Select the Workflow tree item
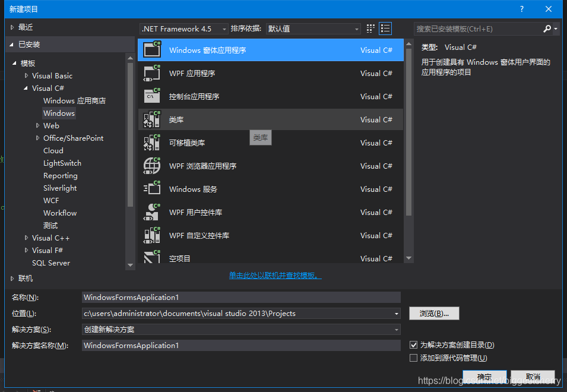Screen dimensions: 567x392 pyautogui.click(x=60, y=213)
